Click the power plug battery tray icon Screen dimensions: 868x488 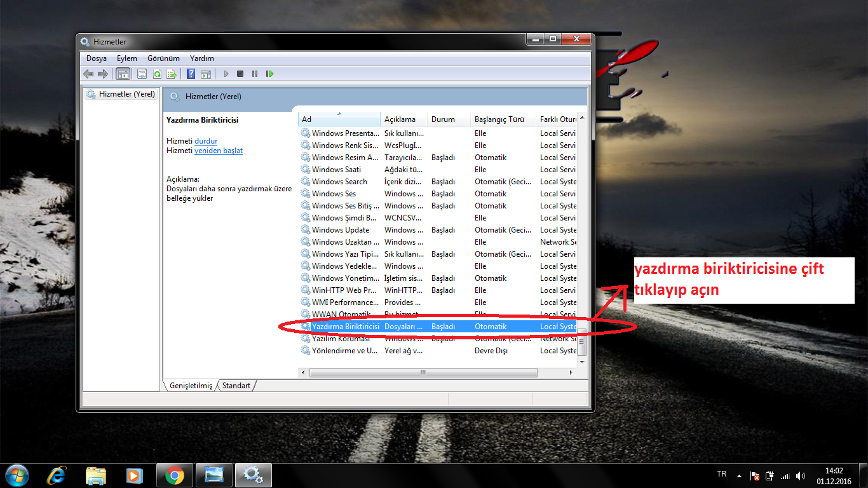pos(770,476)
